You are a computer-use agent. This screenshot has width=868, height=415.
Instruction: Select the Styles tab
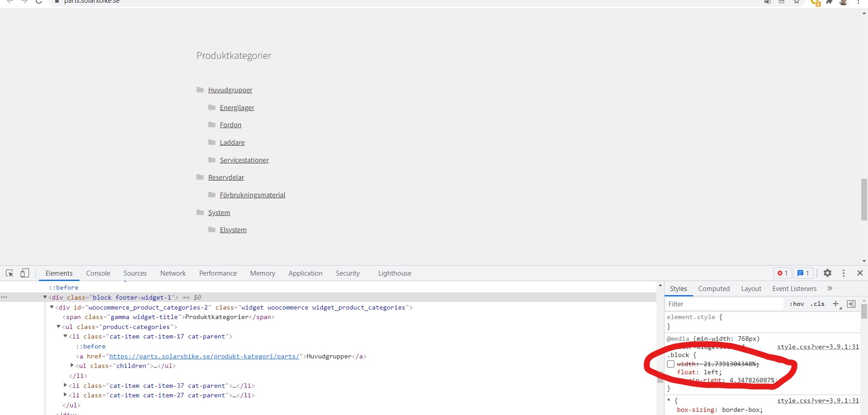pos(678,289)
